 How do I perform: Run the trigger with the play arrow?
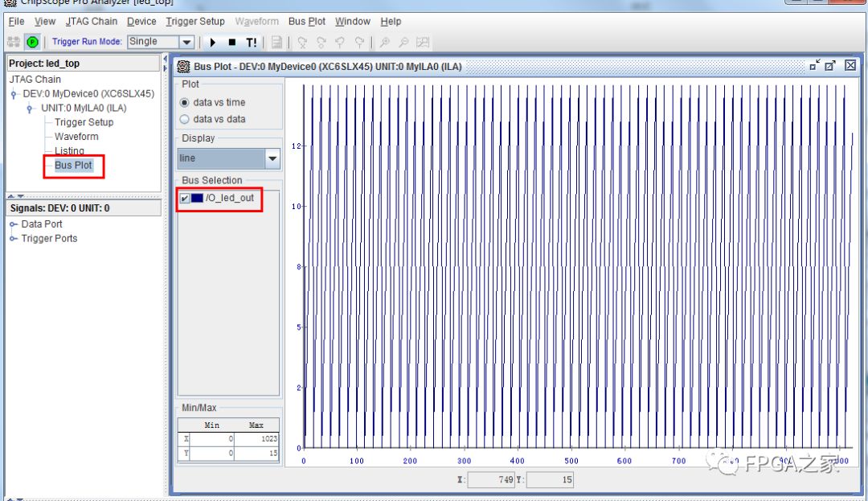212,42
